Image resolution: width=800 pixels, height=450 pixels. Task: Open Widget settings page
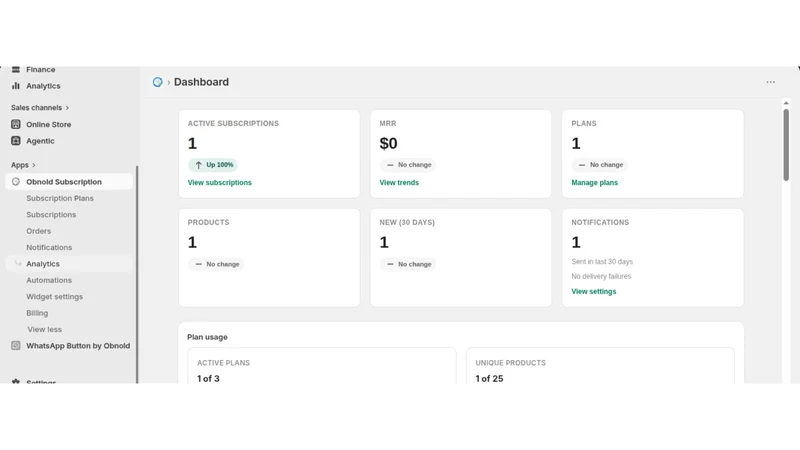[55, 296]
